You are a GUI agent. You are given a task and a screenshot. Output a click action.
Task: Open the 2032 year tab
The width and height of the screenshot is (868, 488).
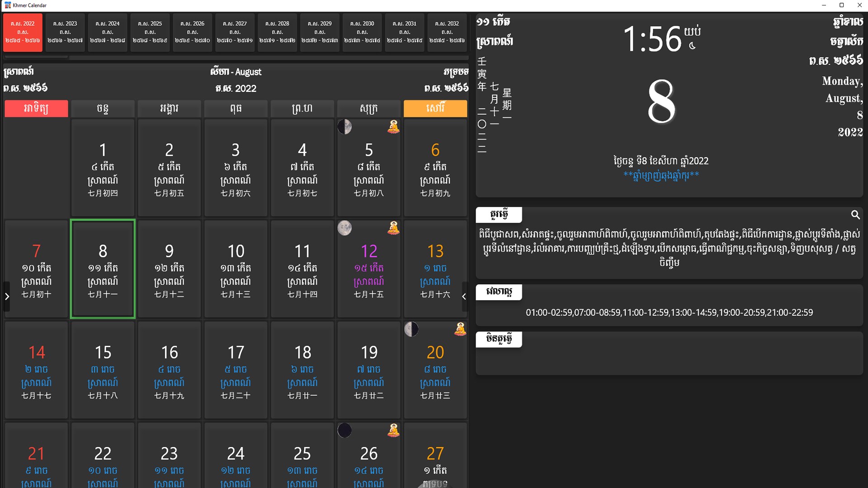(x=447, y=32)
